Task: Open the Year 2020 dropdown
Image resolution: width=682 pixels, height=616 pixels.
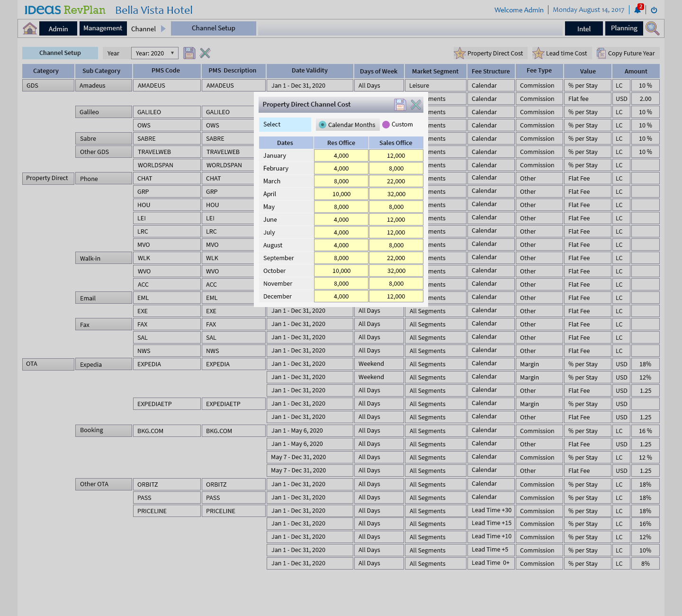Action: click(x=155, y=53)
